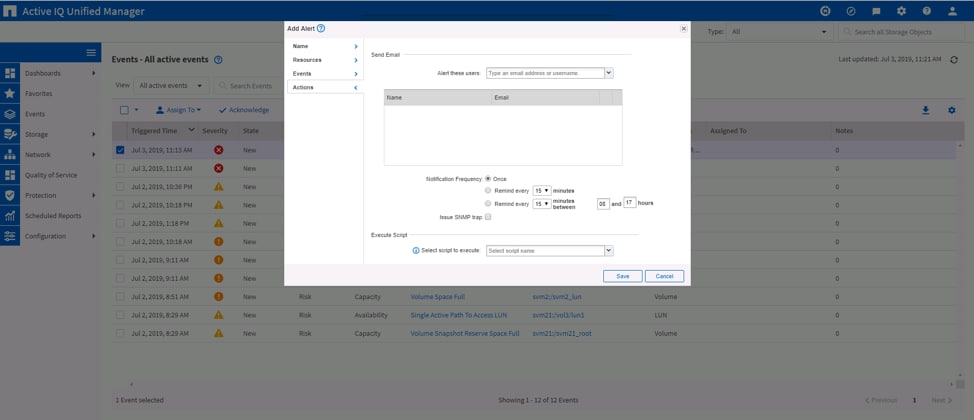The height and width of the screenshot is (420, 974).
Task: Open the events table settings gear
Action: 952,110
